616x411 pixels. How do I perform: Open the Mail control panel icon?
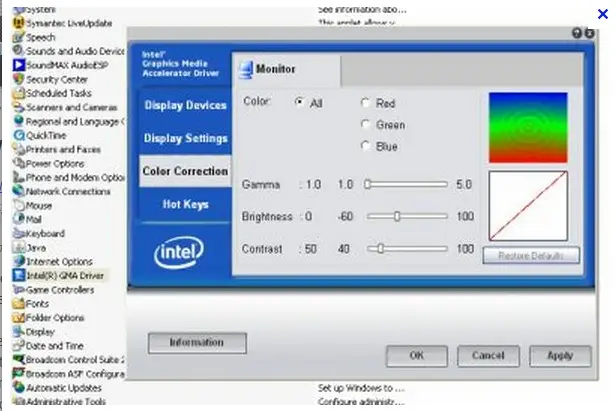18,219
